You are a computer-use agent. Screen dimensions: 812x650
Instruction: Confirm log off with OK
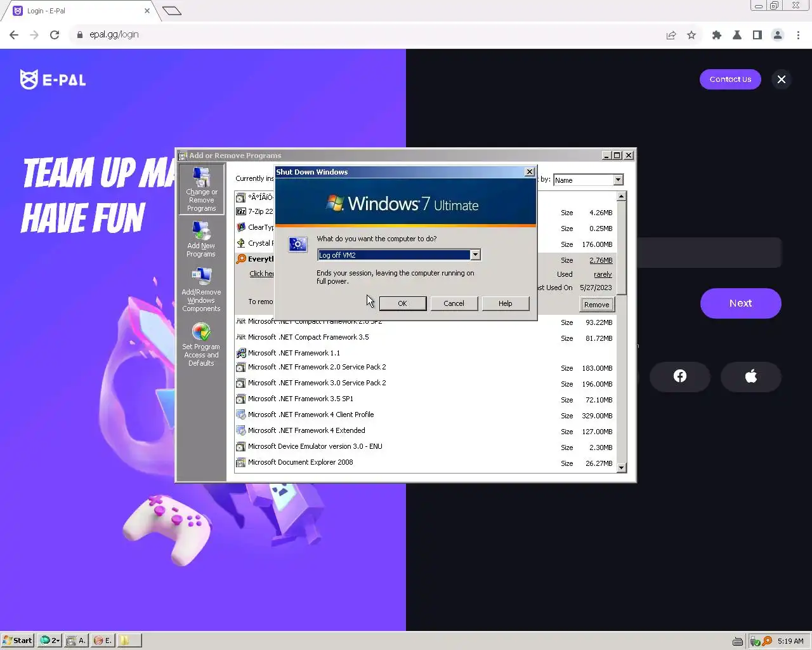coord(402,303)
